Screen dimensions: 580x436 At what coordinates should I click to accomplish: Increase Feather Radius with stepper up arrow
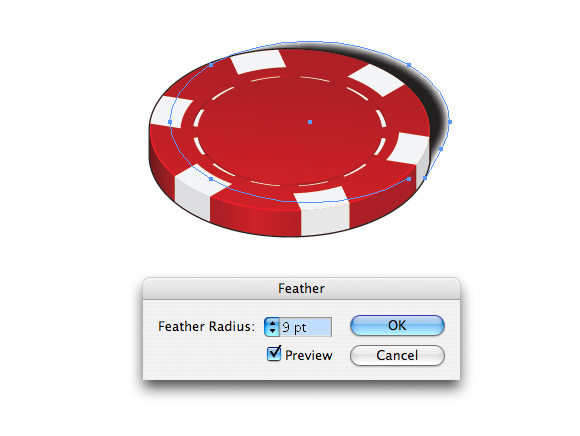pyautogui.click(x=272, y=324)
